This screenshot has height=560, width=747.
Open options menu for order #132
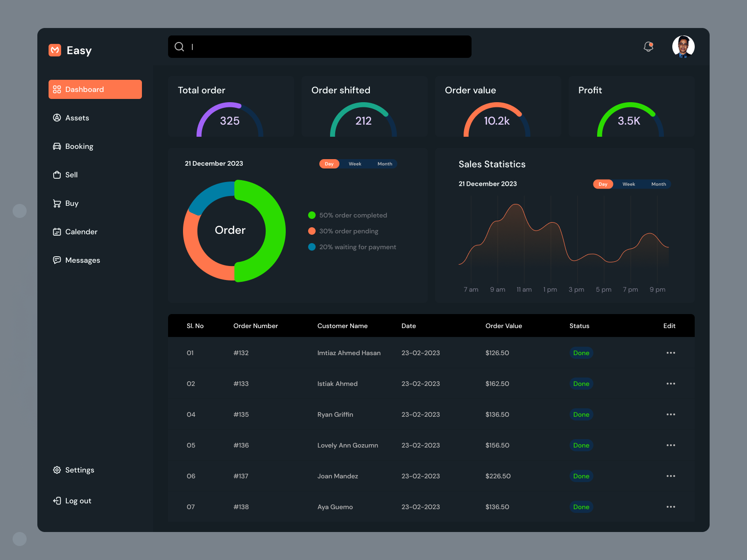pyautogui.click(x=671, y=353)
